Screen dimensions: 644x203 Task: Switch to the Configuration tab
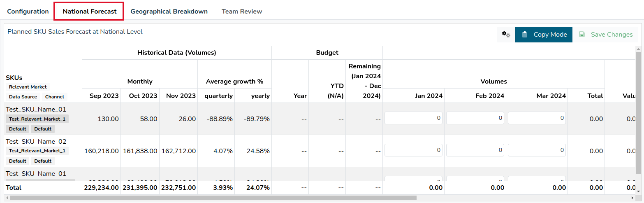click(28, 12)
